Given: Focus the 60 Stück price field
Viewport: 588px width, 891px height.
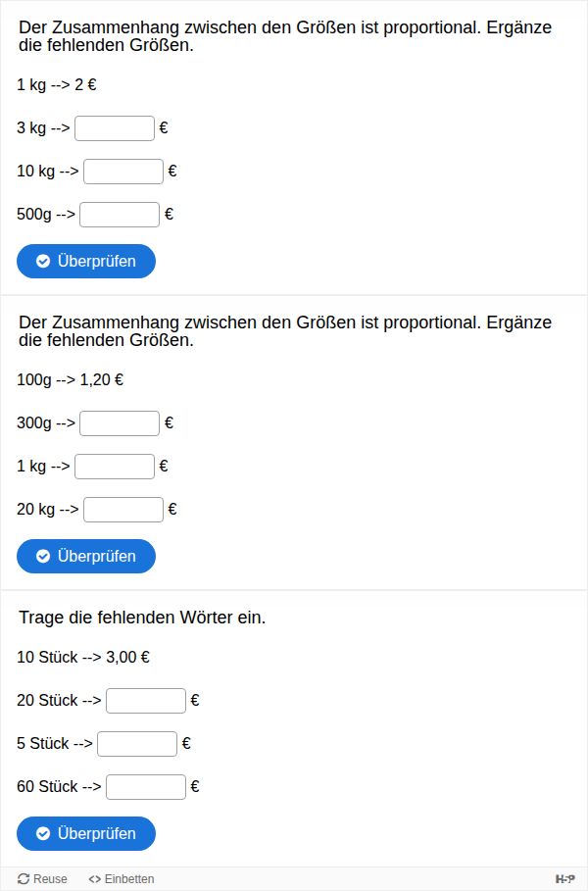Looking at the screenshot, I should click(146, 787).
